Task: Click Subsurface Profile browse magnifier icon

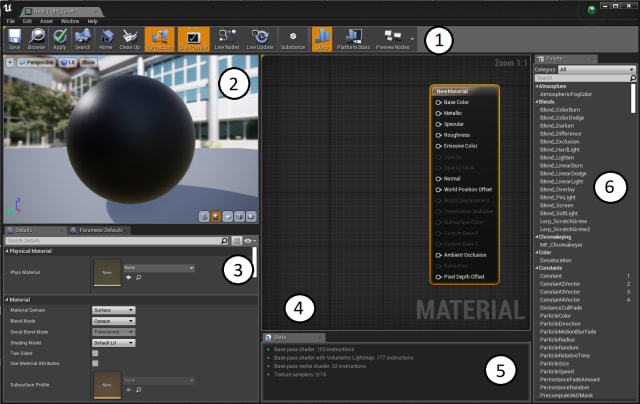Action: pyautogui.click(x=139, y=390)
